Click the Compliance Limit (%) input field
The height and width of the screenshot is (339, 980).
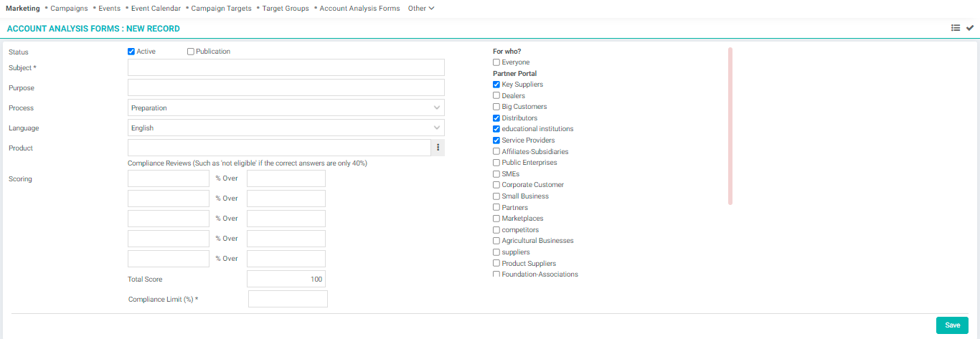coord(288,299)
